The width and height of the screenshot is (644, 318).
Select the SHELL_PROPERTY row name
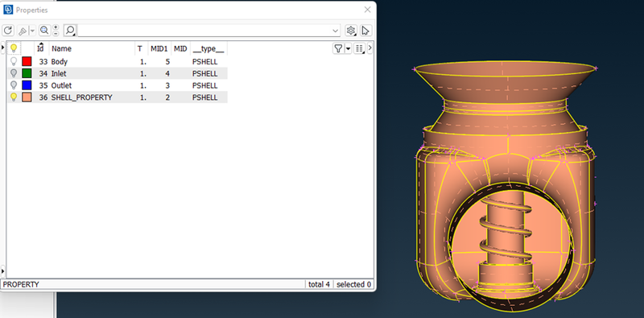[81, 97]
